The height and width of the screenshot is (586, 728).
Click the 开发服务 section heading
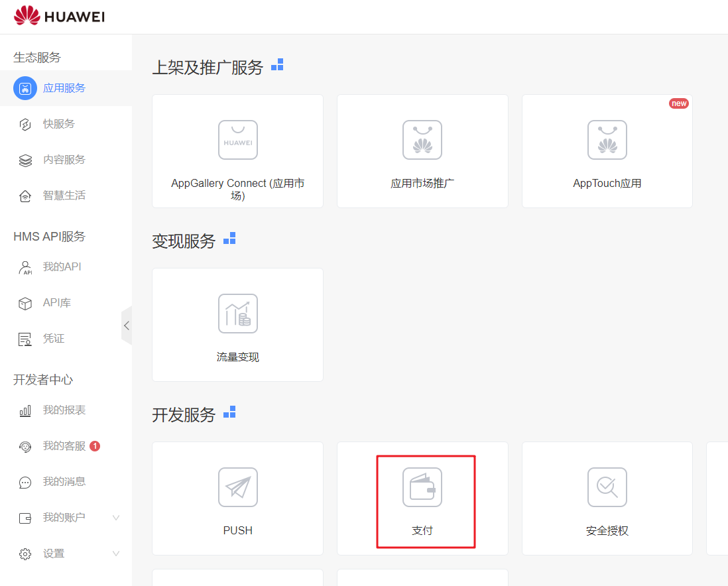(x=184, y=415)
